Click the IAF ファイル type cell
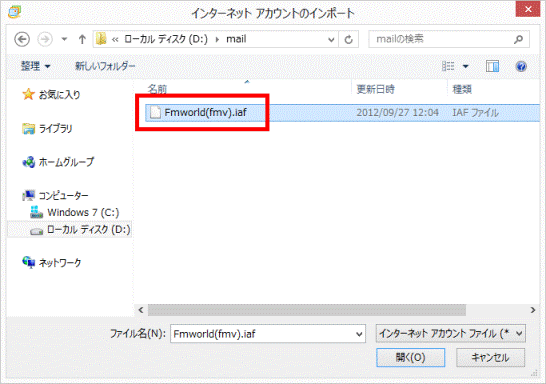This screenshot has width=546, height=384. pos(475,112)
